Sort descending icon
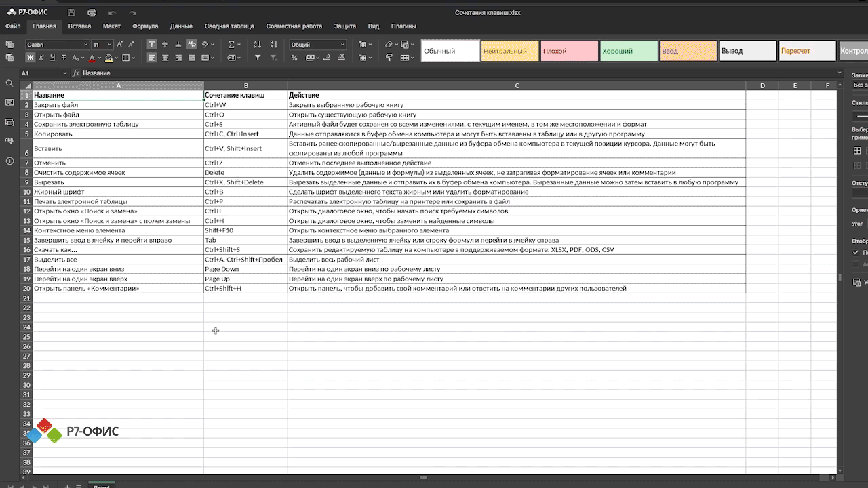 coord(273,44)
